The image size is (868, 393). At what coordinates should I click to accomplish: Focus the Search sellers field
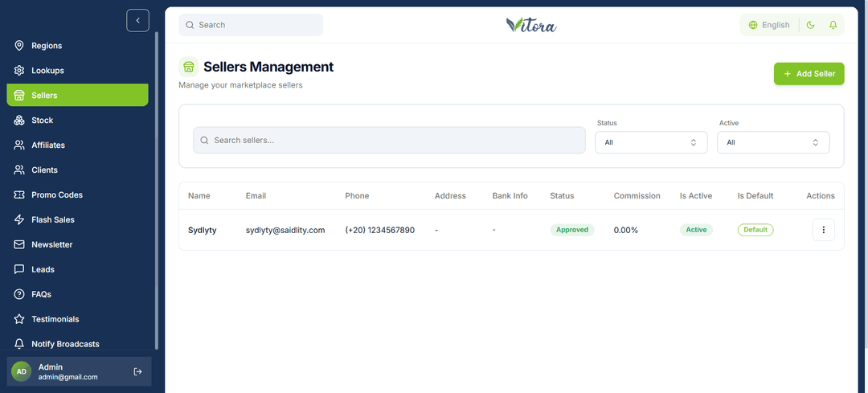389,140
